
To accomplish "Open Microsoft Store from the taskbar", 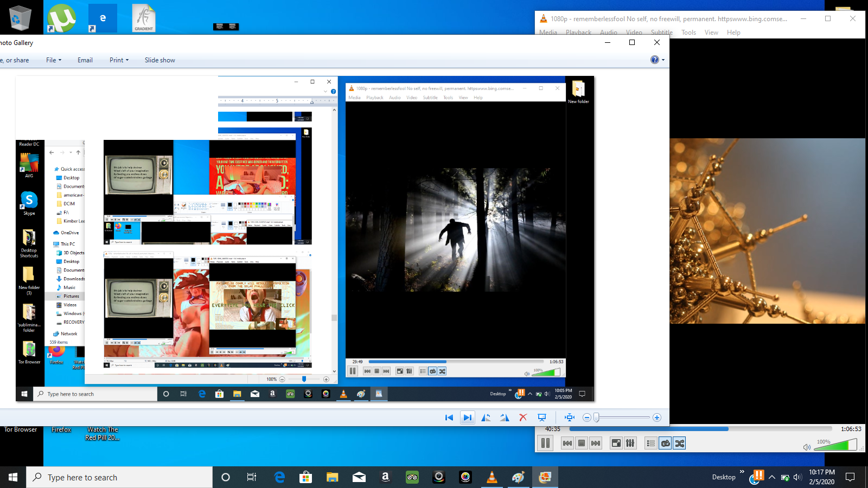I will pyautogui.click(x=306, y=477).
